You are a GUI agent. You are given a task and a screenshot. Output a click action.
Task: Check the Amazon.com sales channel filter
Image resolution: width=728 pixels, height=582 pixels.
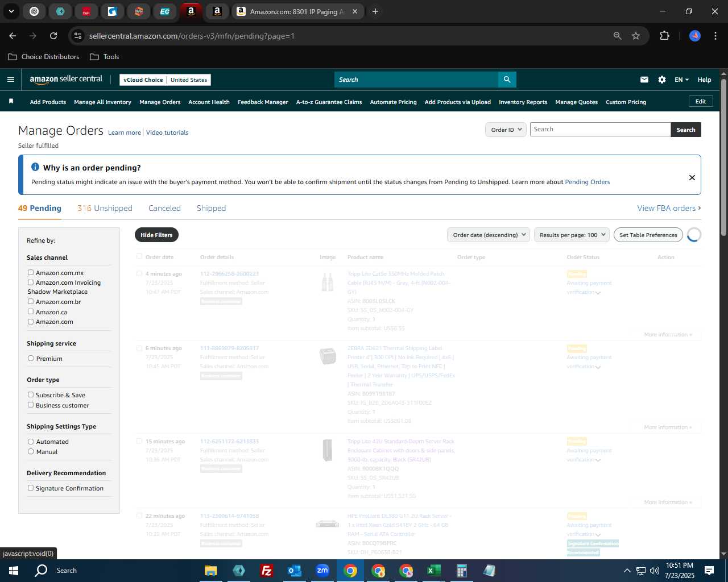coord(31,321)
